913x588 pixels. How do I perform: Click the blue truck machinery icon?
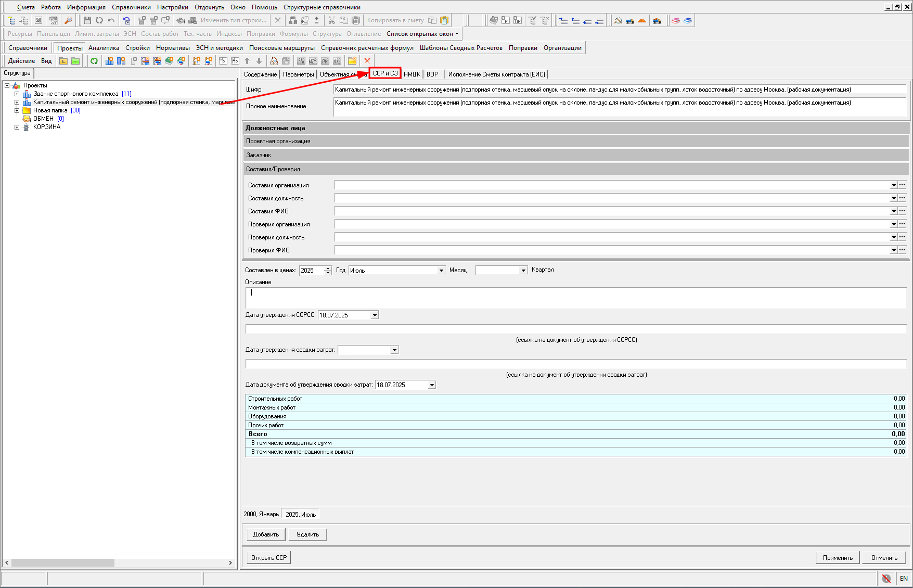click(x=630, y=20)
